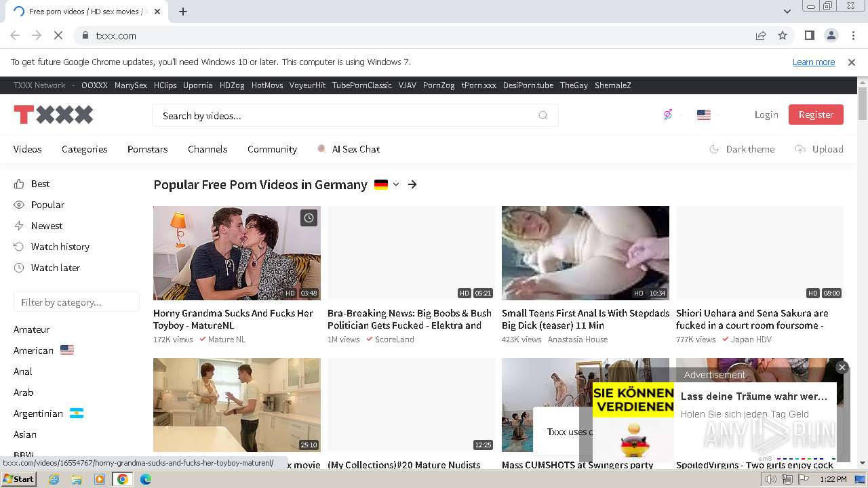Click the Register button
This screenshot has width=868, height=488.
[816, 115]
